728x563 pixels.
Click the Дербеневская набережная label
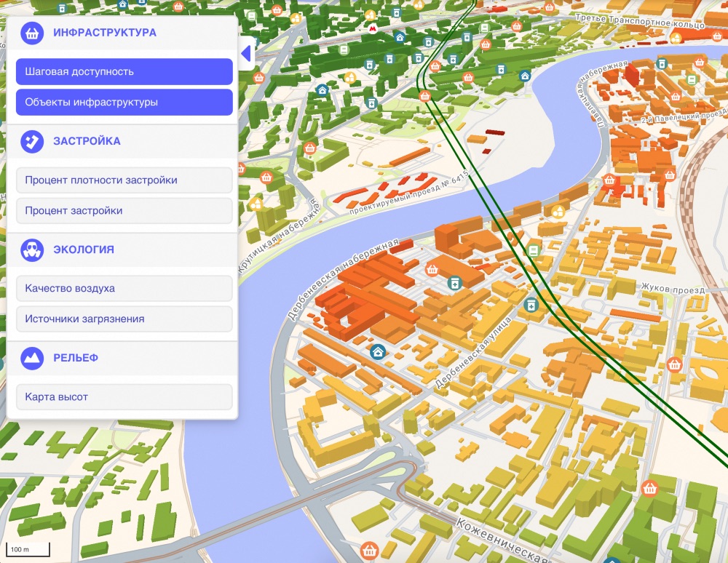[343, 279]
